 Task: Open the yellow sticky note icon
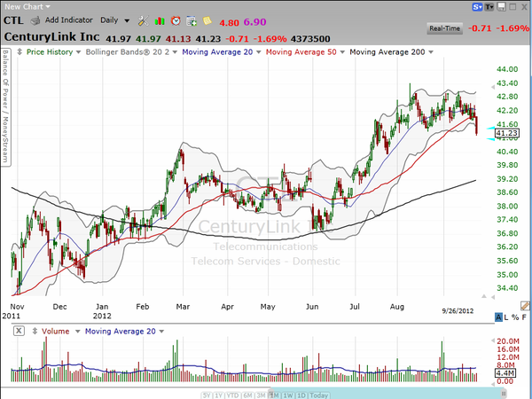pyautogui.click(x=207, y=21)
